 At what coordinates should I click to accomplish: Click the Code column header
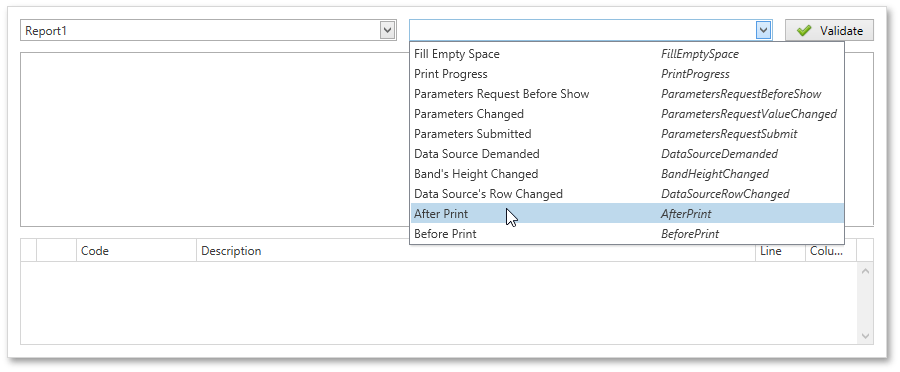(x=137, y=251)
